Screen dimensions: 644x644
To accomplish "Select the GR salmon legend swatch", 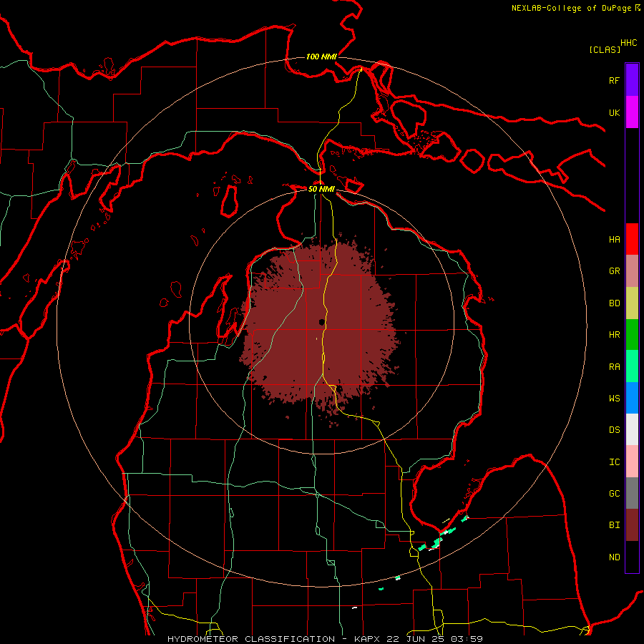I will pos(632,271).
